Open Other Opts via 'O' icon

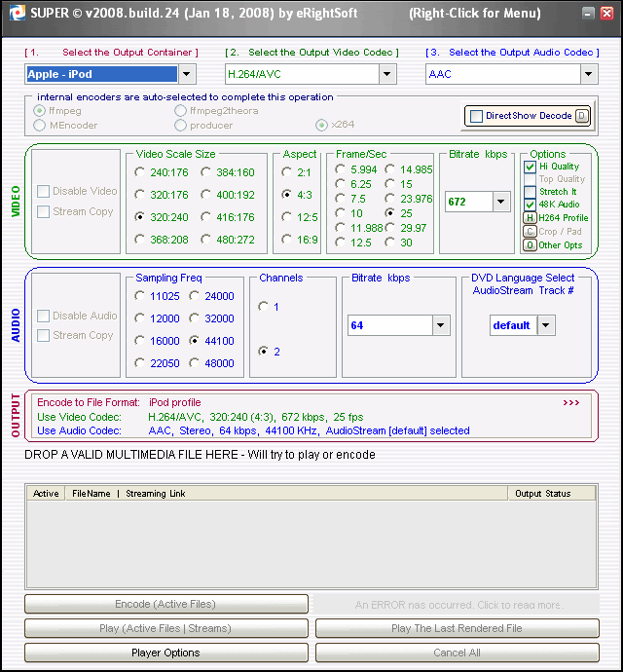(530, 244)
